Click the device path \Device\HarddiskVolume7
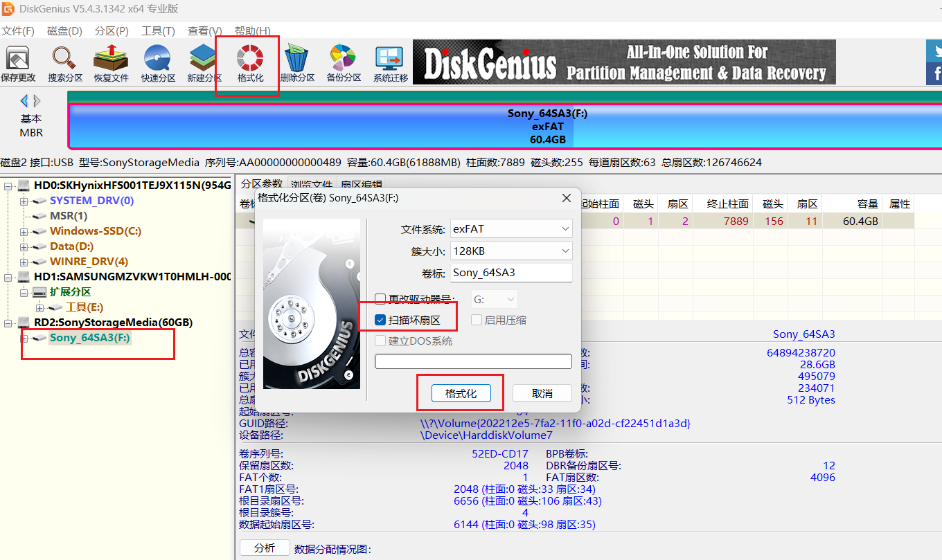This screenshot has height=560, width=942. 486,435
